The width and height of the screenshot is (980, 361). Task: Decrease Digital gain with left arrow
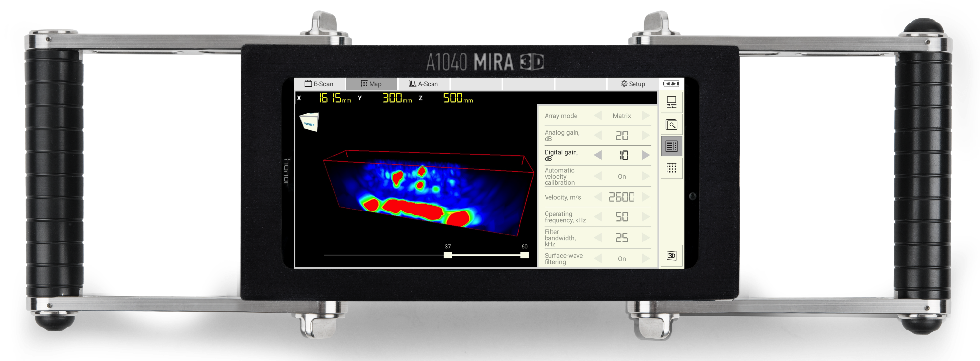coord(598,155)
